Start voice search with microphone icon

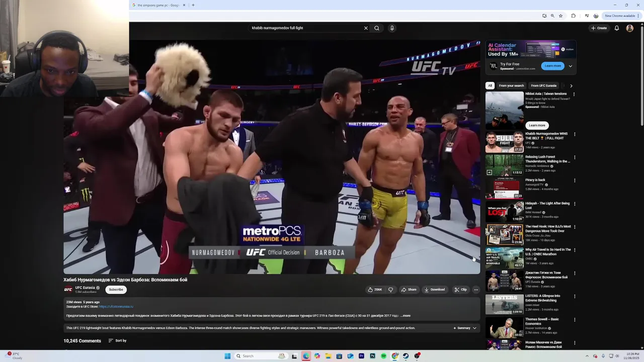coord(392,28)
